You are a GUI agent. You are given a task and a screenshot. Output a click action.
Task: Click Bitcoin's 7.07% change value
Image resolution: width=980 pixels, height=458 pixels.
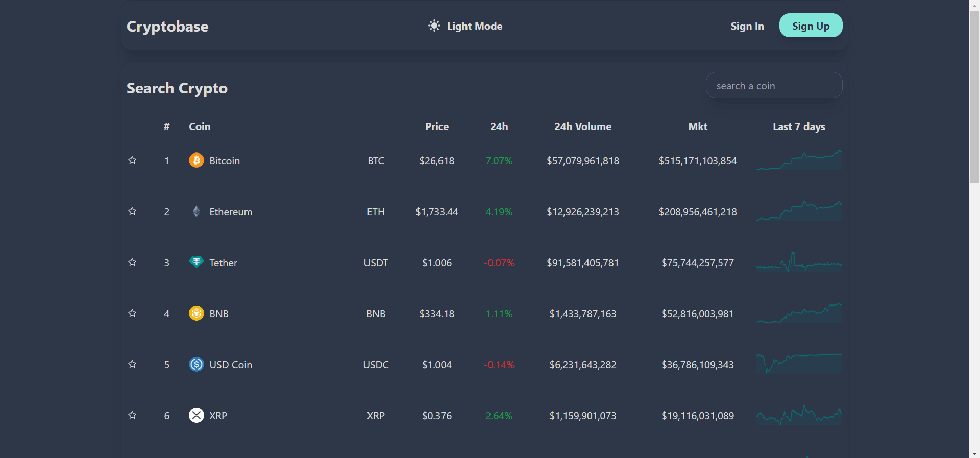pyautogui.click(x=499, y=161)
